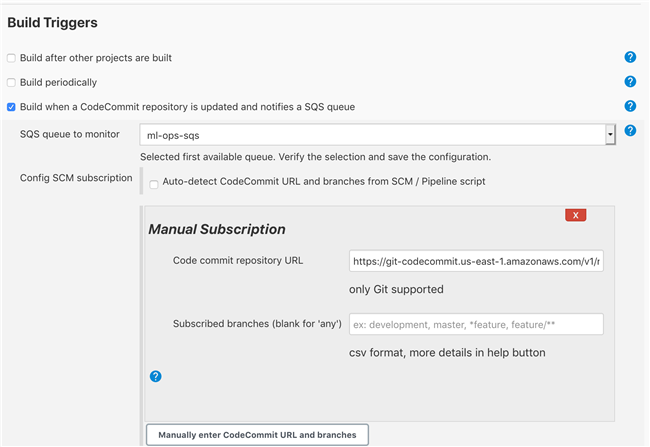Click the ml-ops-sqs queue selection box
Viewport: 650px width, 447px height.
pyautogui.click(x=372, y=134)
